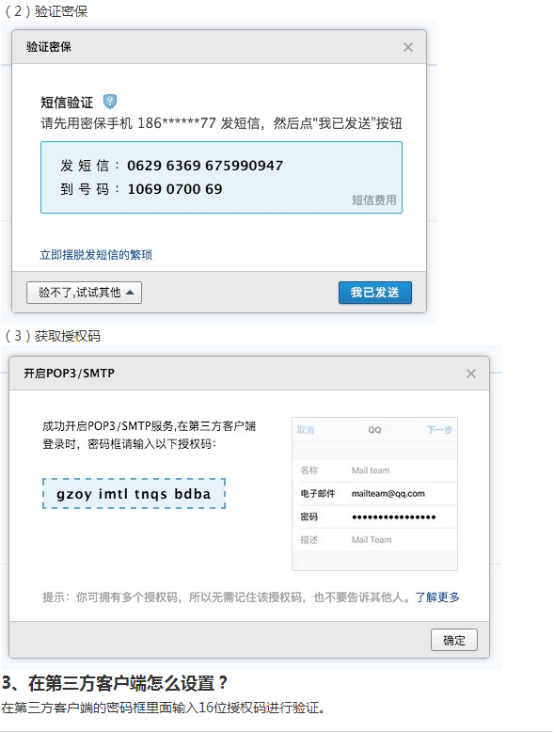This screenshot has width=554, height=733.
Task: Close the 验证密保 dialog
Action: pyautogui.click(x=408, y=47)
